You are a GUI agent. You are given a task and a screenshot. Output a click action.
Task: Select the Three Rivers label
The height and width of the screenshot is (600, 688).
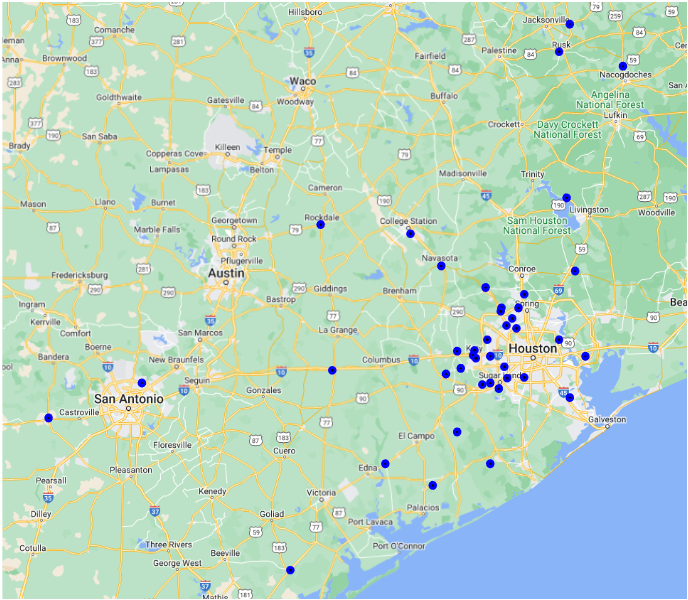[x=168, y=544]
